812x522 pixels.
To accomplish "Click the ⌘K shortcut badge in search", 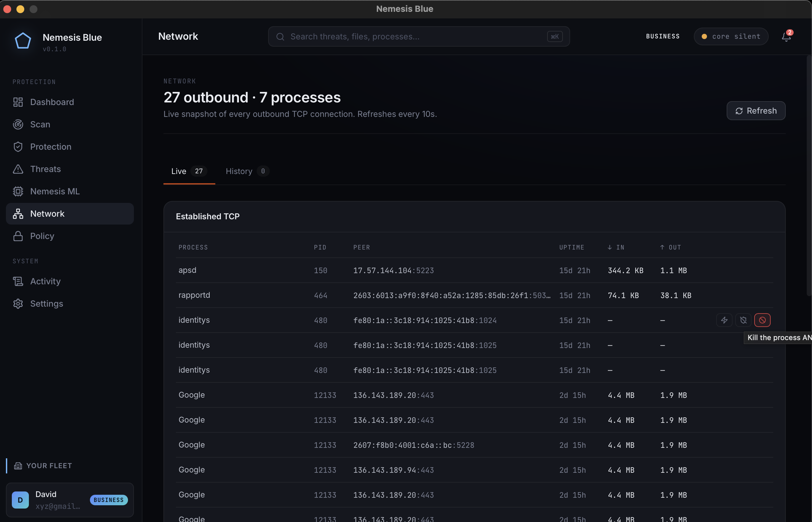I will [555, 37].
